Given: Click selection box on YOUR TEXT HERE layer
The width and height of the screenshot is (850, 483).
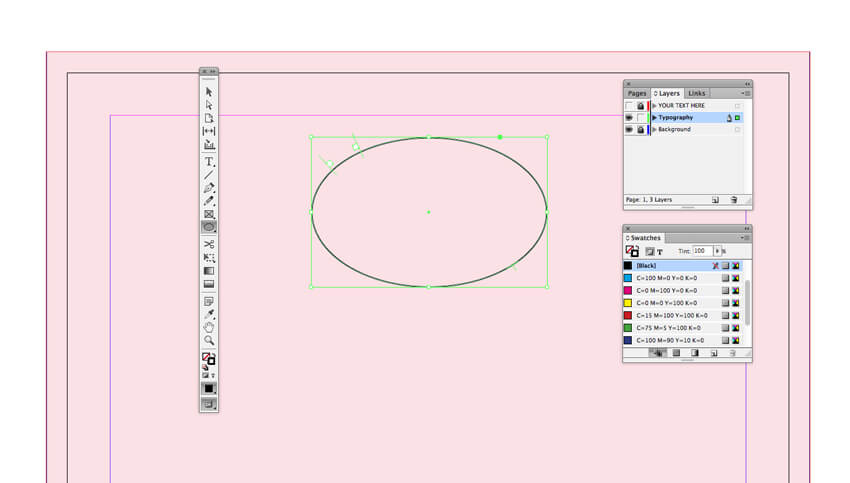Looking at the screenshot, I should [737, 106].
